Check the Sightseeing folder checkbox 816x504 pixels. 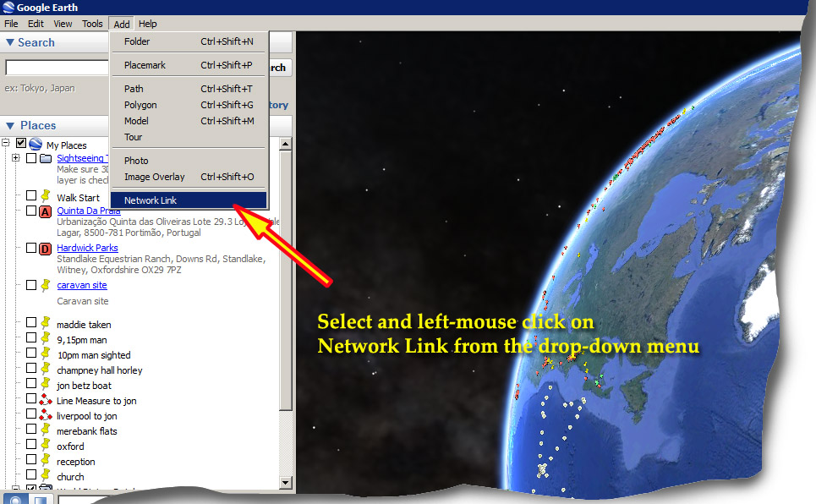pyautogui.click(x=31, y=158)
